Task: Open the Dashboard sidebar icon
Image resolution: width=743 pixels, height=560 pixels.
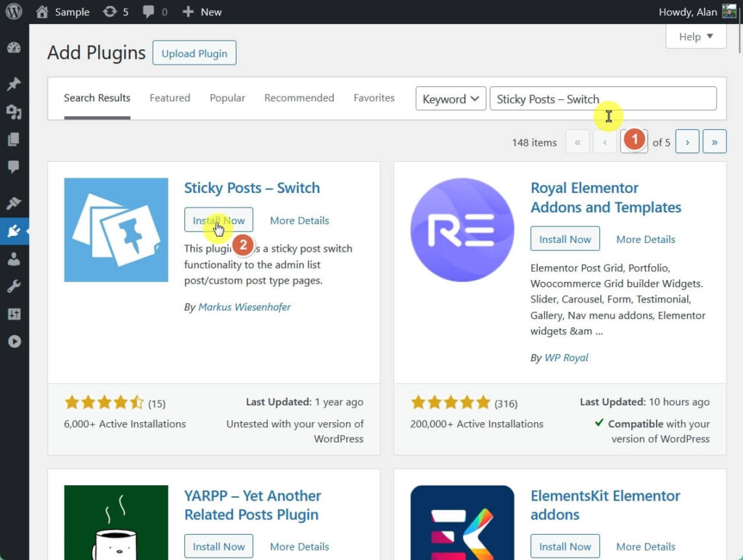Action: pyautogui.click(x=15, y=48)
